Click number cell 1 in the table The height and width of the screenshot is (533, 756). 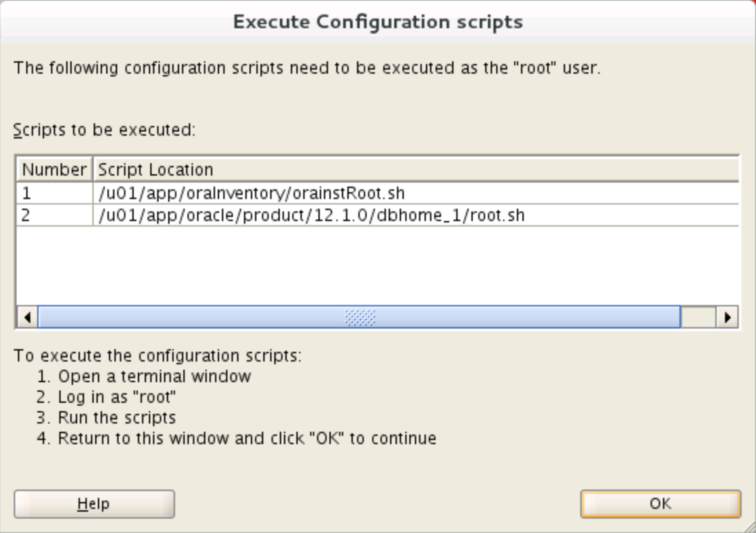[x=54, y=194]
